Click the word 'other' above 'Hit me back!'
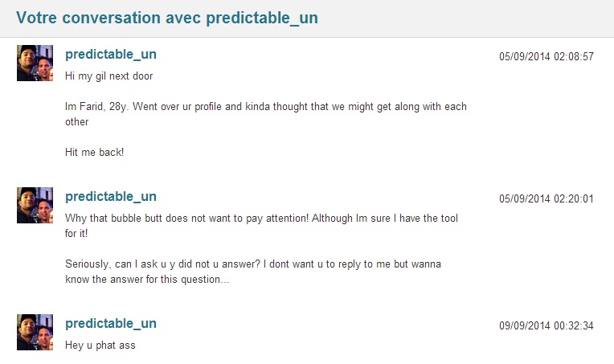The width and height of the screenshot is (614, 364). 77,121
